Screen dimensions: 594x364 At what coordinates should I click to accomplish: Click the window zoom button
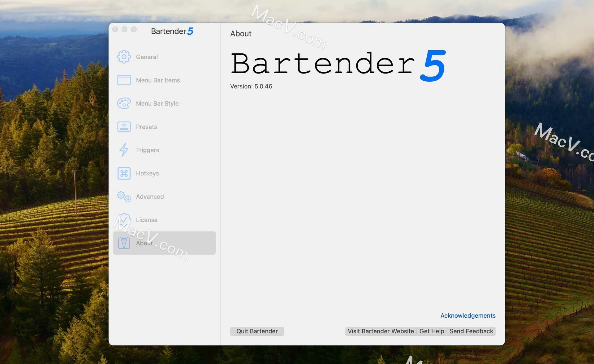(x=134, y=29)
